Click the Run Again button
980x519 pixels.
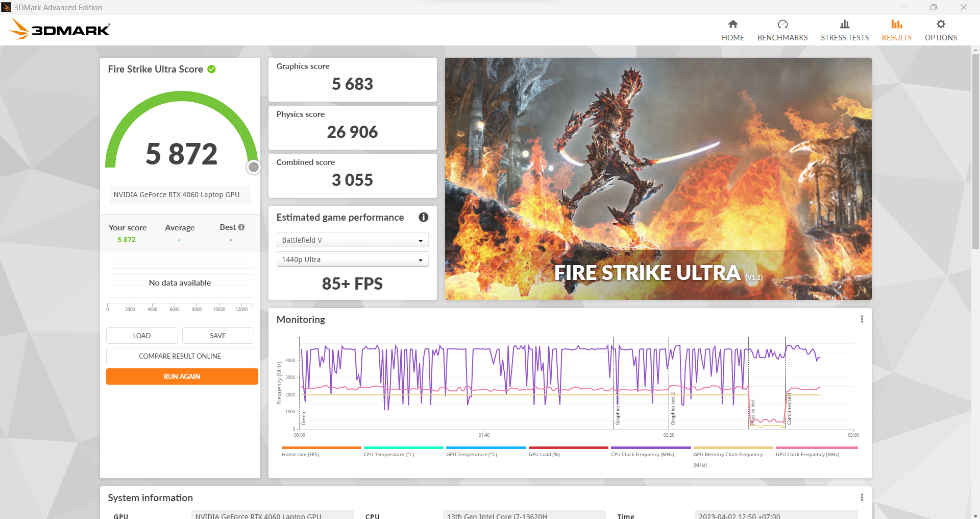pyautogui.click(x=182, y=376)
